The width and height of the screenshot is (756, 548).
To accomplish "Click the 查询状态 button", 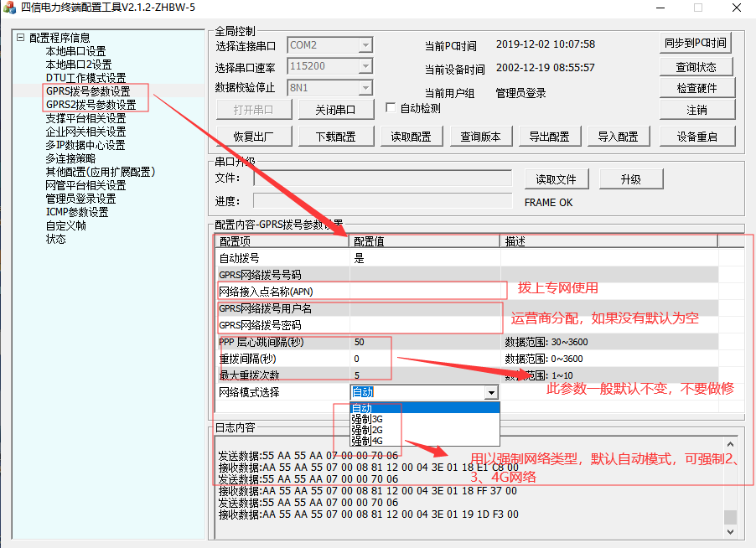I will 696,67.
